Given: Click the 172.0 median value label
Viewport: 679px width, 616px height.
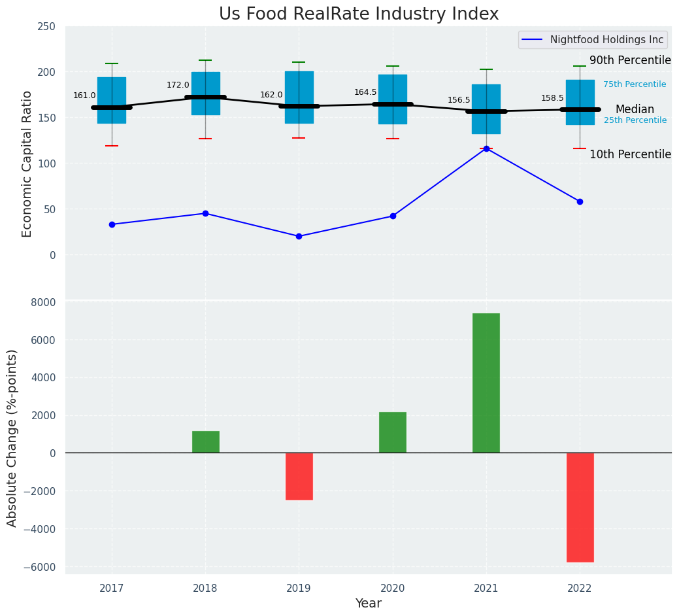Looking at the screenshot, I should [x=178, y=85].
